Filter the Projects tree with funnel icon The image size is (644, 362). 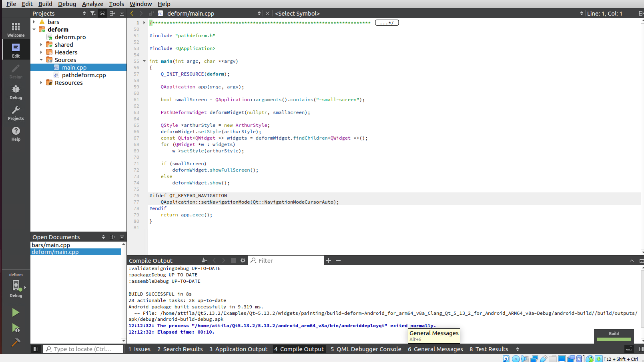click(x=93, y=13)
